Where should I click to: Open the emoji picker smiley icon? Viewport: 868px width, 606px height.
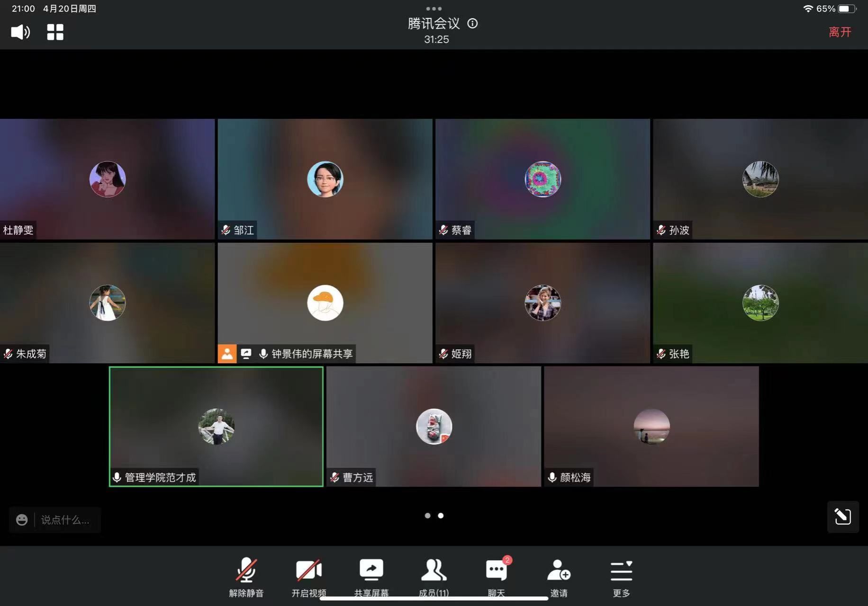[22, 520]
